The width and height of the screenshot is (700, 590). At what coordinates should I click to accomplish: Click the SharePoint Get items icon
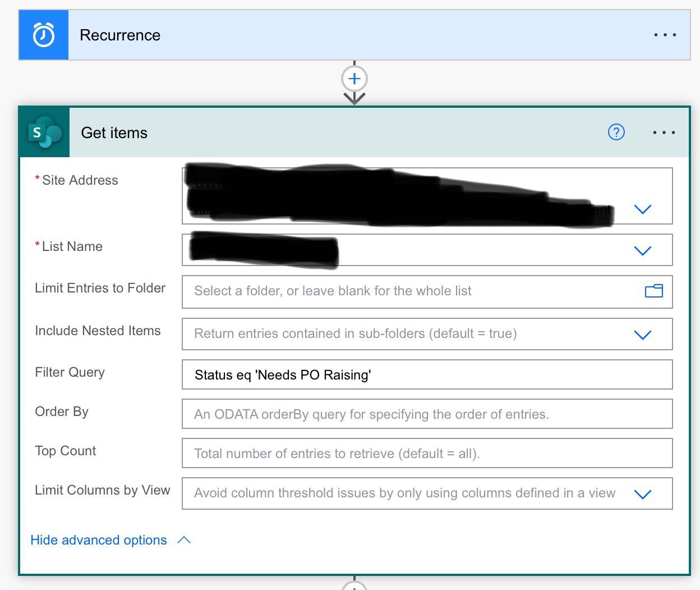(43, 132)
